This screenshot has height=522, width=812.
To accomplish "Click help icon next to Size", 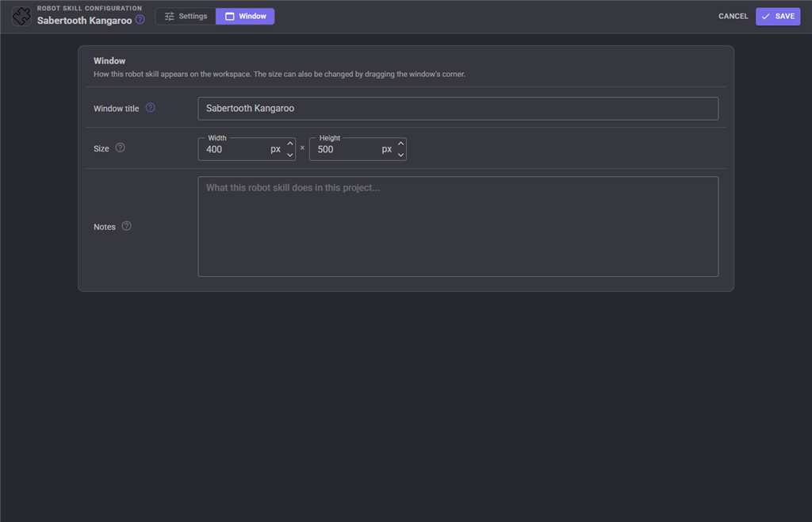I will [121, 148].
